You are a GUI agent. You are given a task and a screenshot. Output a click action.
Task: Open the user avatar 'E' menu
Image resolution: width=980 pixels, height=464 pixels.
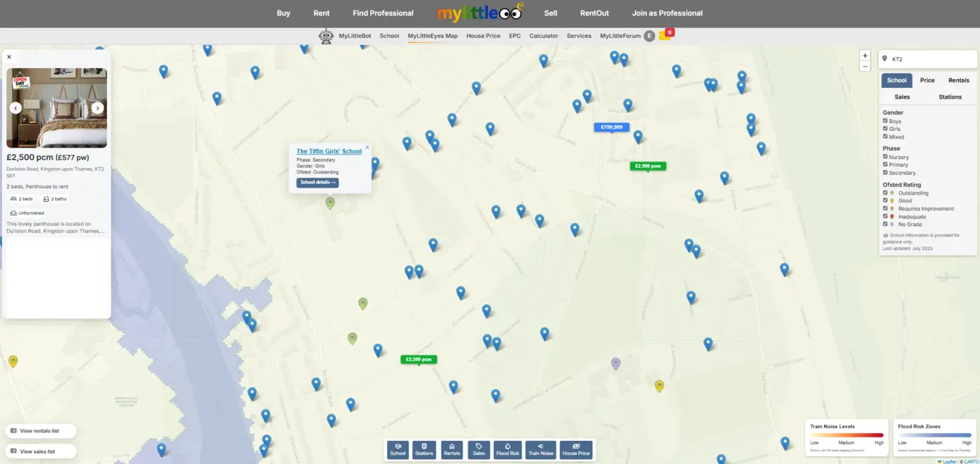click(x=649, y=36)
